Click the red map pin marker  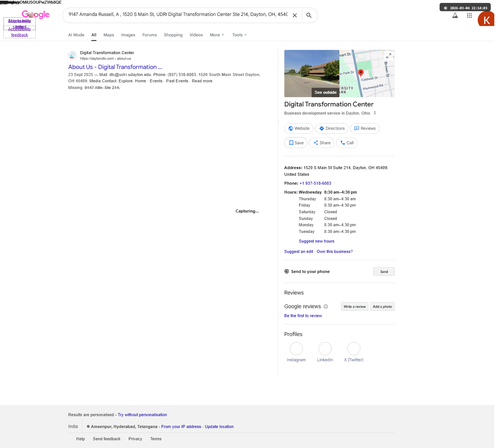tap(361, 73)
